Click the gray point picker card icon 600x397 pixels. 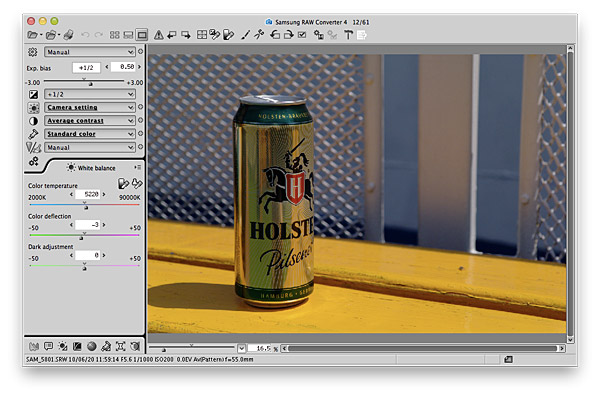coord(123,184)
